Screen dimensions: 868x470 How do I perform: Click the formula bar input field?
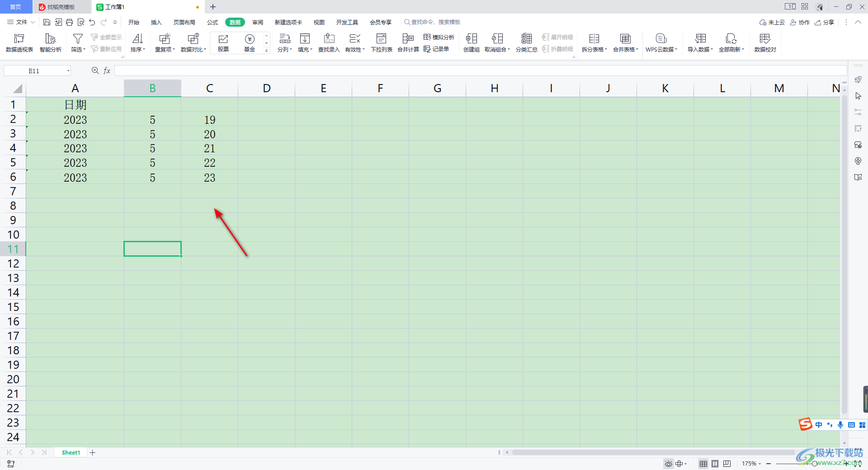pyautogui.click(x=481, y=70)
